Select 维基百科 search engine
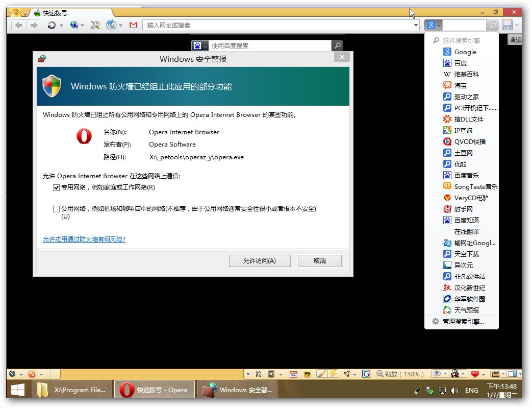 pos(462,75)
